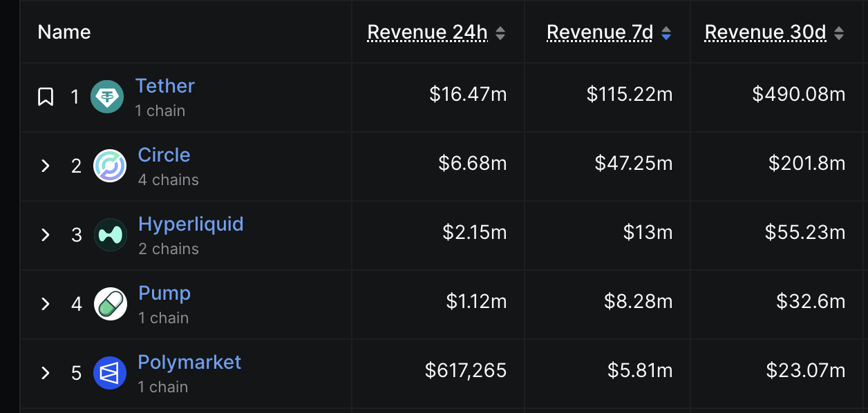
Task: Expand the Pump row chevron
Action: click(x=45, y=304)
